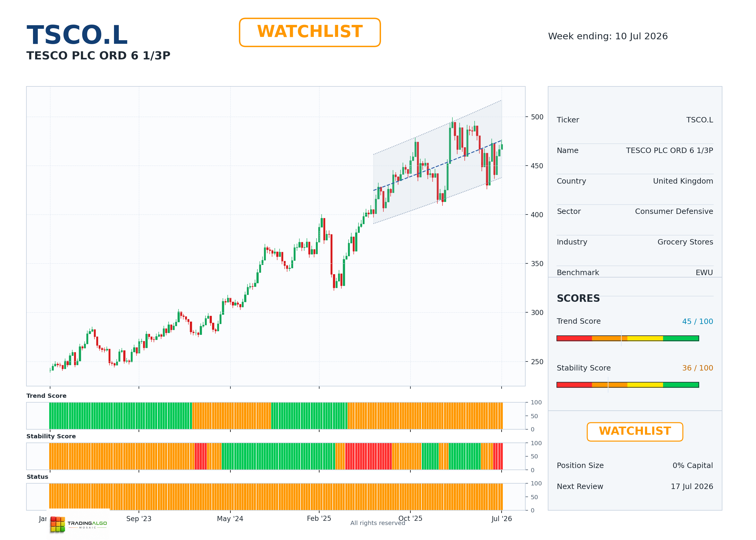Click the 'All rights reserved' footer text
The image size is (756, 540).
tap(378, 523)
